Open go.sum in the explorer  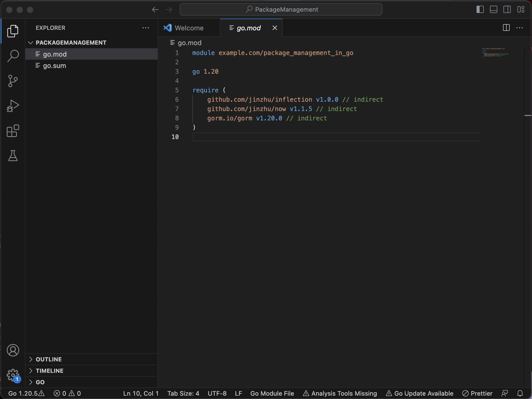[54, 66]
